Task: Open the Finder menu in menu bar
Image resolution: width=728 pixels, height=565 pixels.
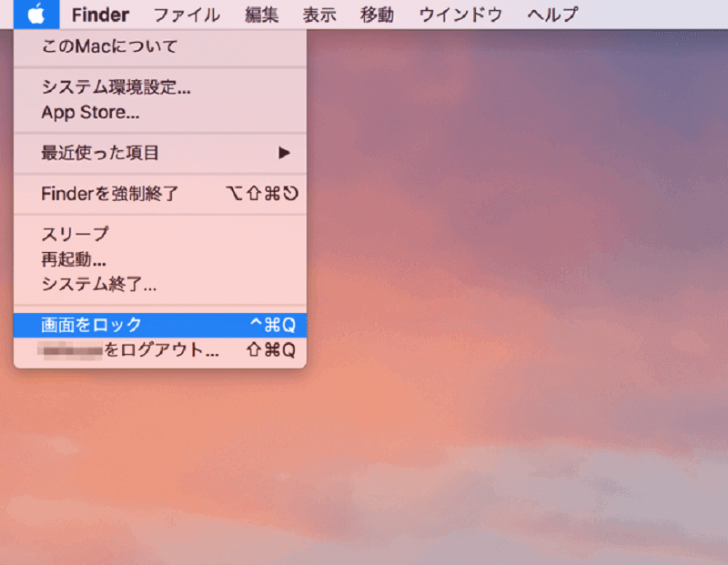Action: click(100, 15)
